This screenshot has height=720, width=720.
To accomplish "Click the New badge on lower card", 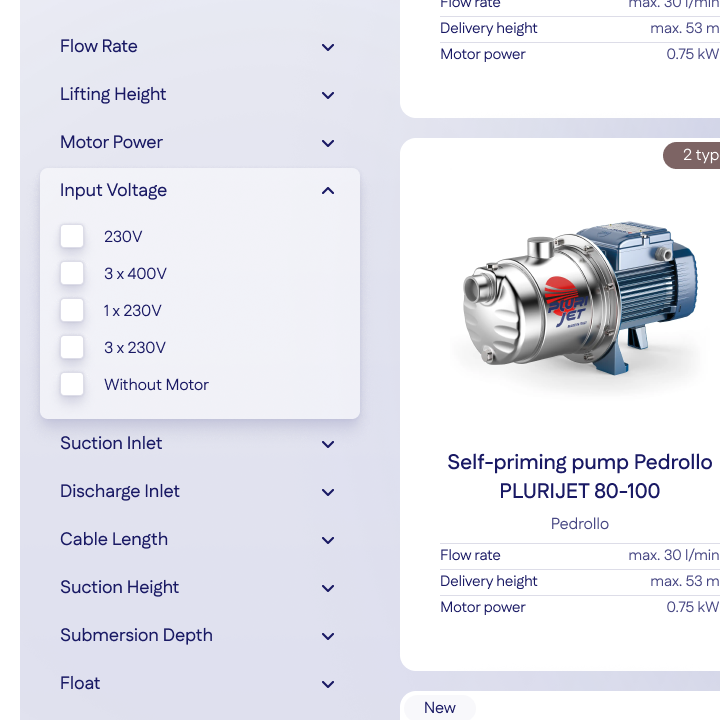I will coord(439,708).
